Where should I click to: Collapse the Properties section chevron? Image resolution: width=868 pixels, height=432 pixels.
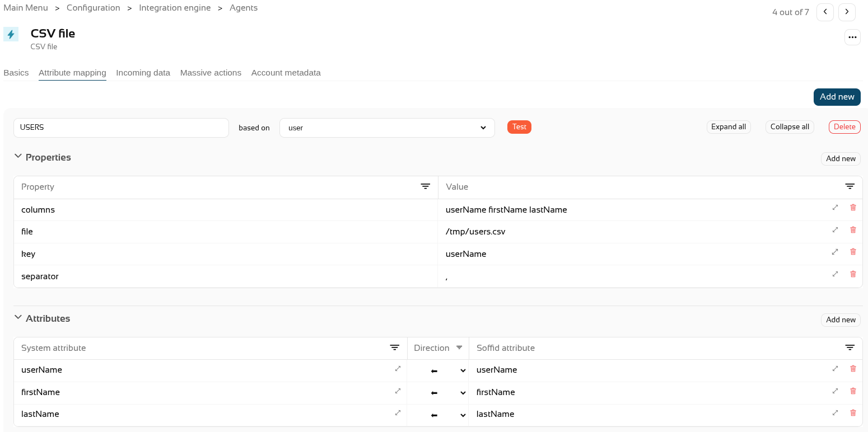pos(18,157)
